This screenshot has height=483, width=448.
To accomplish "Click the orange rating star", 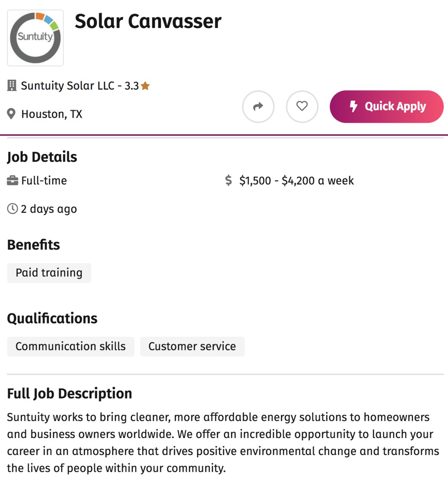I will 145,86.
